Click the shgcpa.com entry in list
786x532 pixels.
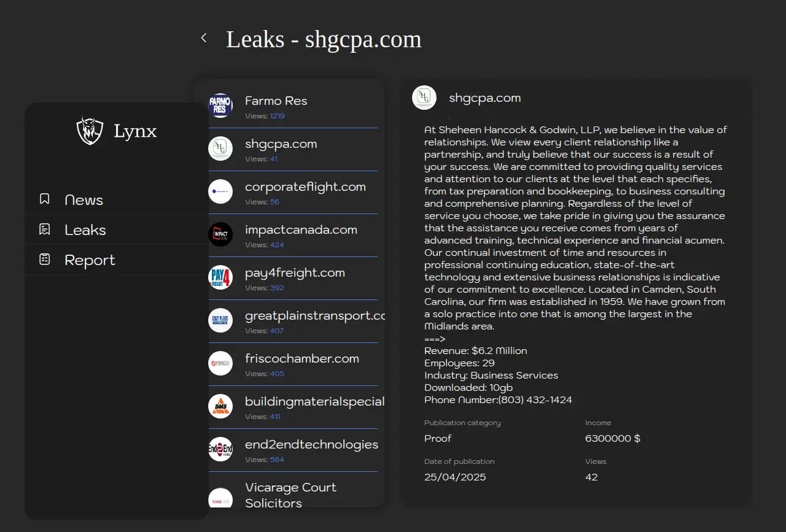pyautogui.click(x=281, y=144)
